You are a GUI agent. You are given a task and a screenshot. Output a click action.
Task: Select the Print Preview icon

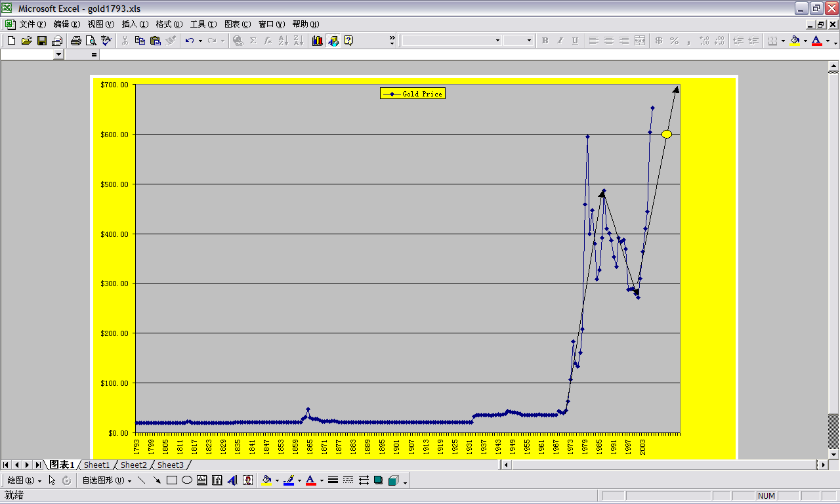91,40
